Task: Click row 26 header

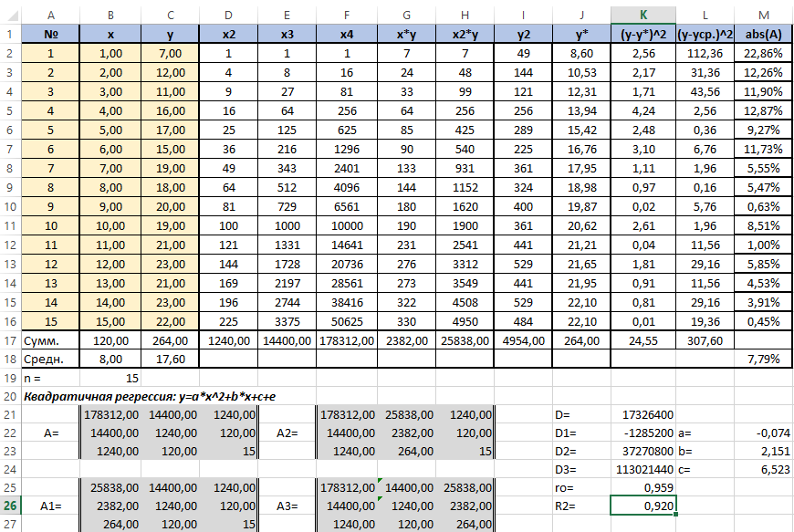Action: click(9, 503)
